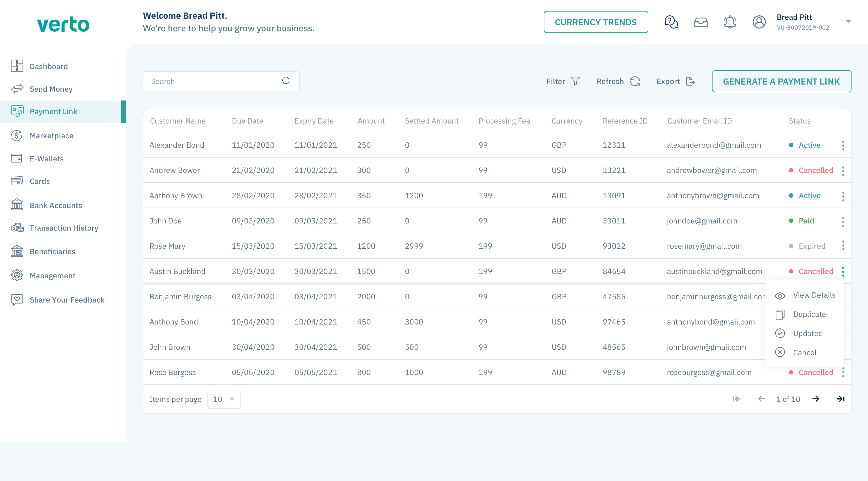Click the Refresh arrows icon
868x481 pixels.
point(635,81)
